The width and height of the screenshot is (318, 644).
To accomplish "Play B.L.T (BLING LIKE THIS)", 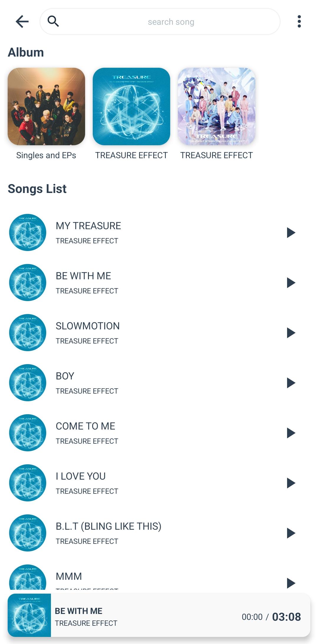I will 291,533.
